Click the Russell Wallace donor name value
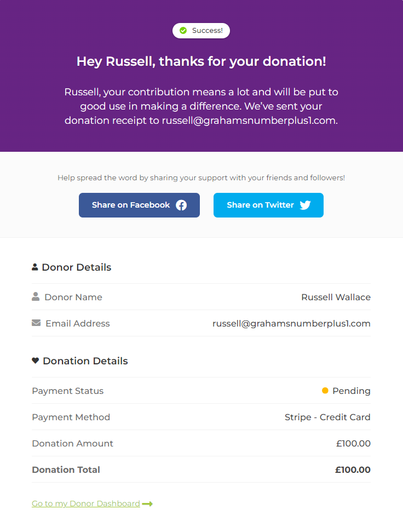Screen dimensions: 403x532 click(336, 297)
